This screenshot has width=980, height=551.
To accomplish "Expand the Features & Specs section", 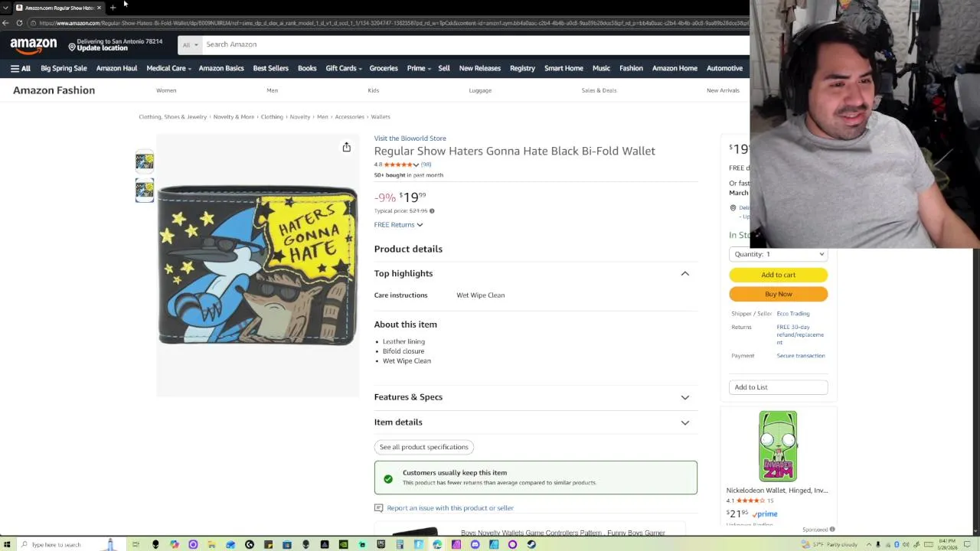I will click(535, 397).
